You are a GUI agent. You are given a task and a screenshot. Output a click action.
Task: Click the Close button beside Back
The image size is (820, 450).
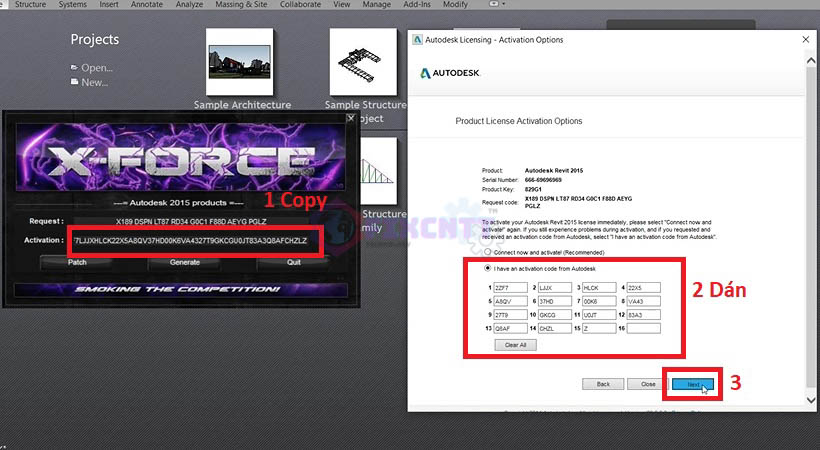(x=648, y=384)
